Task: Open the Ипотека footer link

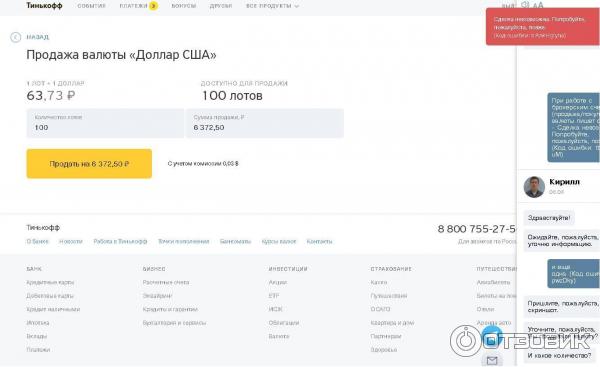Action: click(38, 323)
